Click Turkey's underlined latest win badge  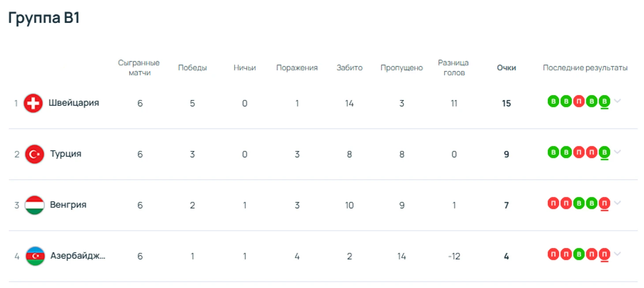604,152
